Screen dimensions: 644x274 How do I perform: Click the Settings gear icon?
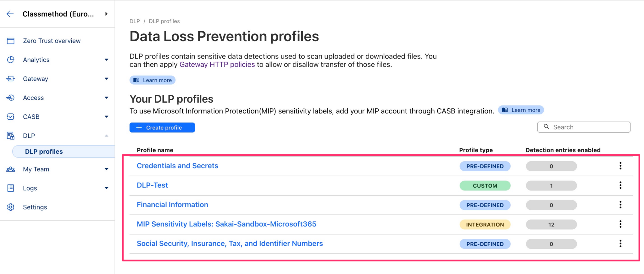click(x=11, y=207)
